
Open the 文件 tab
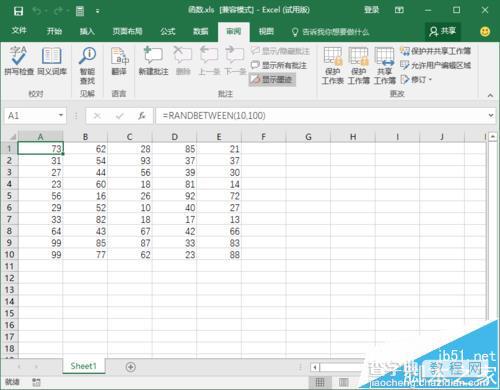coord(19,31)
